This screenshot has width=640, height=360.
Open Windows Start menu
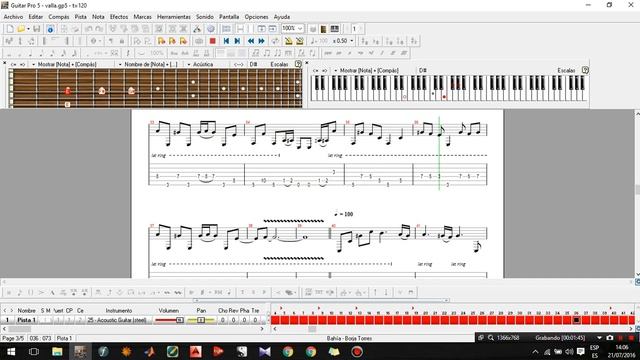point(11,352)
